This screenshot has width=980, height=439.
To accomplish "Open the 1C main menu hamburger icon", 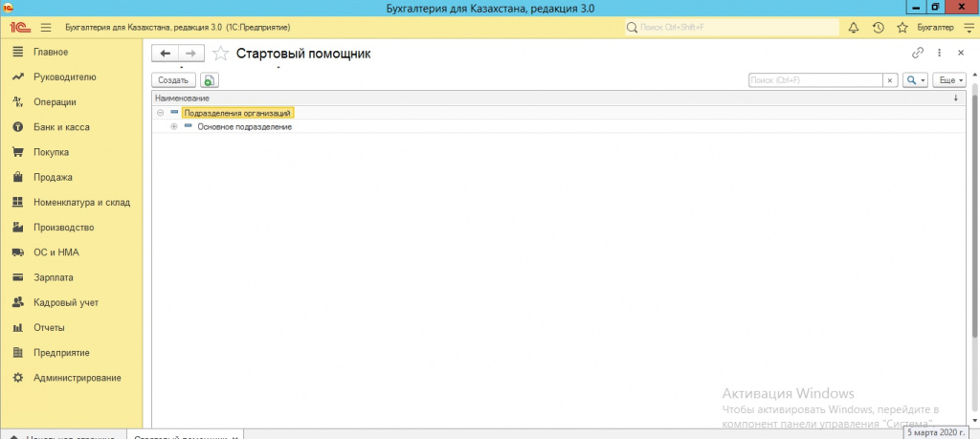I will coord(46,28).
